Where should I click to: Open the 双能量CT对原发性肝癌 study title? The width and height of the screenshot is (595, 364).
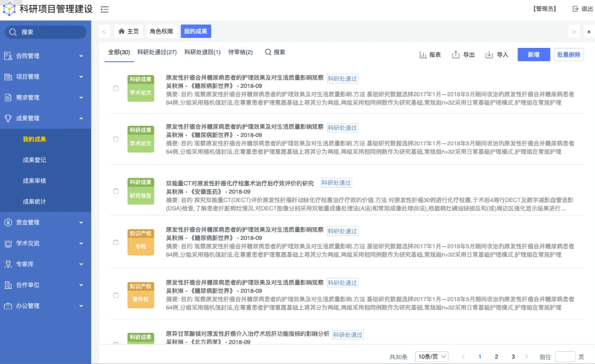tap(240, 183)
